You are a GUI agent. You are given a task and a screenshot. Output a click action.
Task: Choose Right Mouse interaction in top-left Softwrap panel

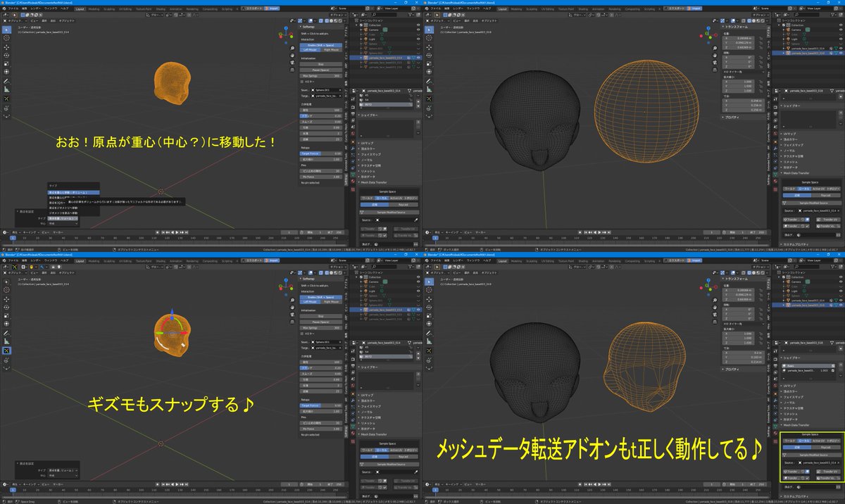pos(332,50)
